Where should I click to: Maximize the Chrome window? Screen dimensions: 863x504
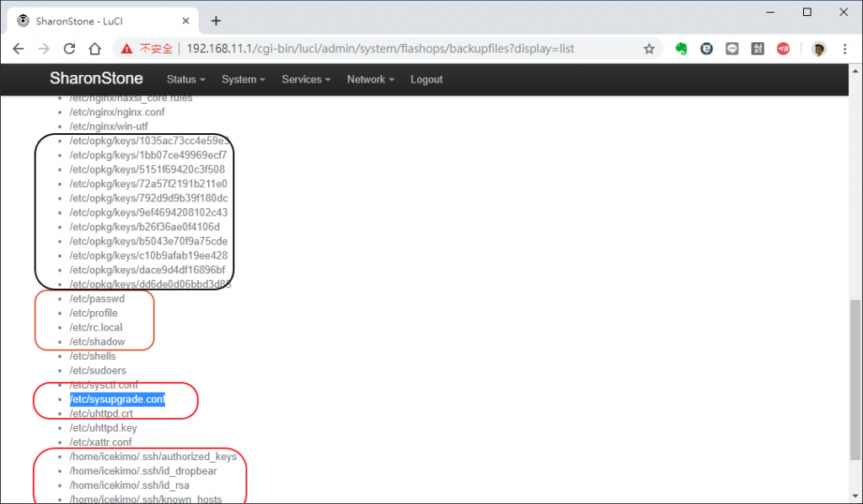(x=807, y=12)
